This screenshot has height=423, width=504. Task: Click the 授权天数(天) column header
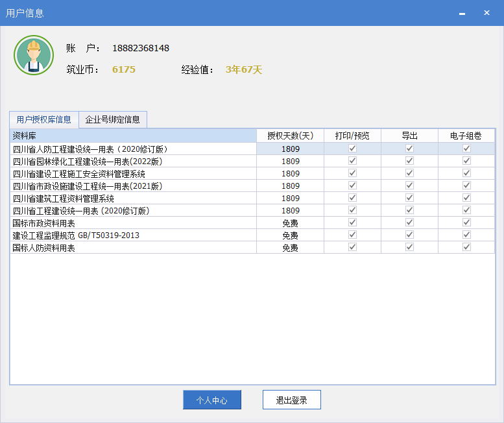pyautogui.click(x=290, y=136)
